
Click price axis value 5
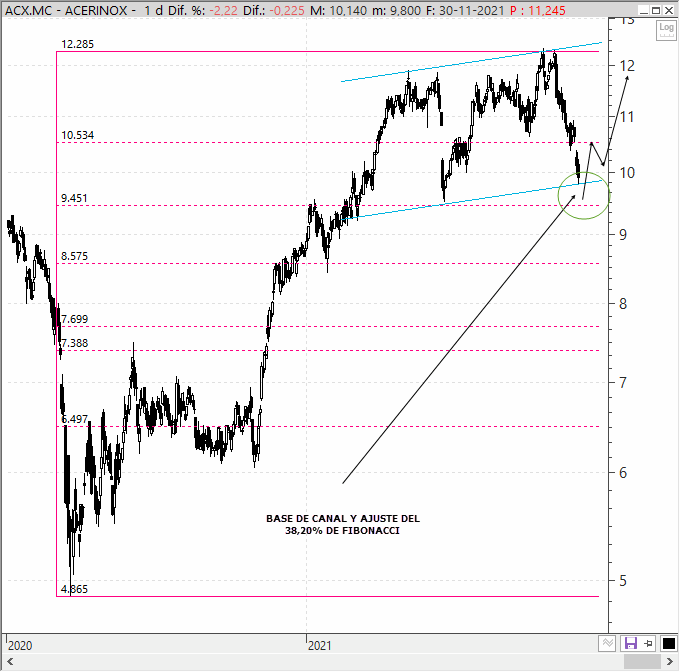click(623, 581)
